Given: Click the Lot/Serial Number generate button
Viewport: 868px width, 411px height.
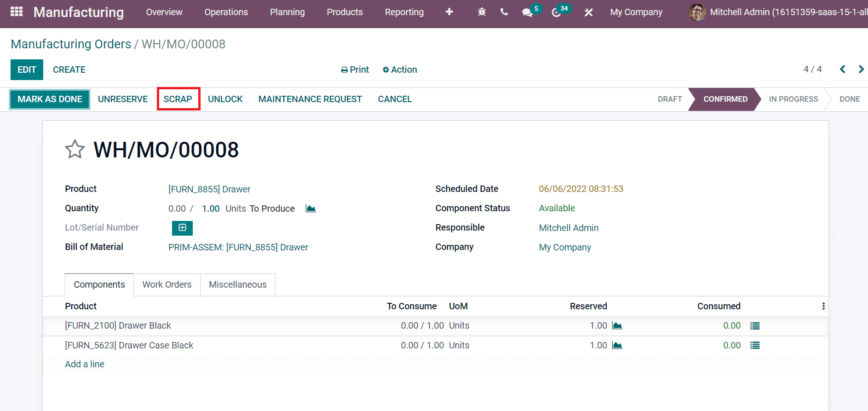Looking at the screenshot, I should 182,228.
